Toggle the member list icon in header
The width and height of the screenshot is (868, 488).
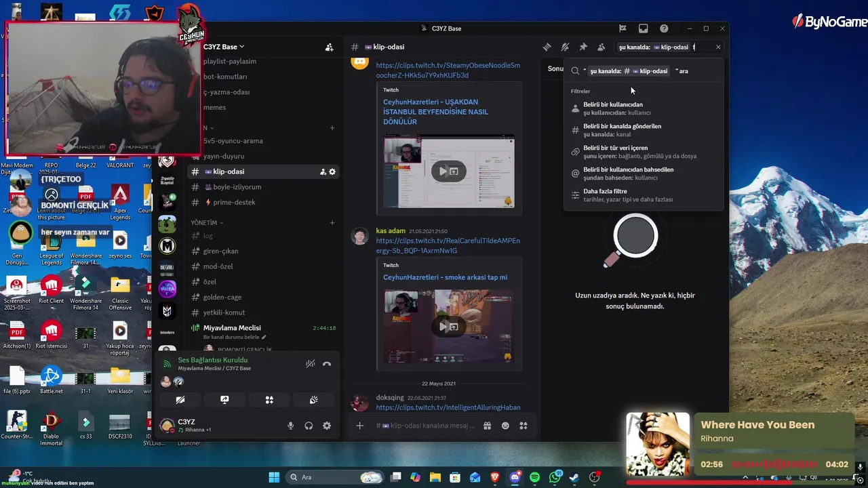click(601, 47)
